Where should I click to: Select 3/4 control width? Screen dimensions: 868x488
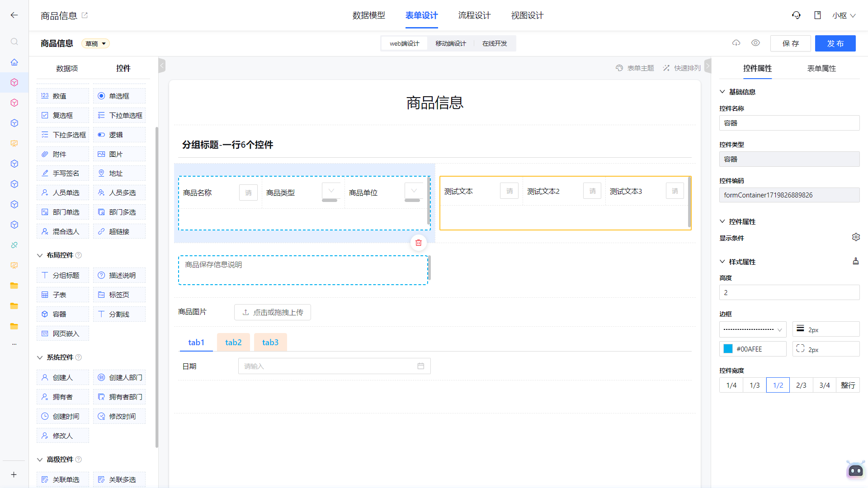[825, 385]
